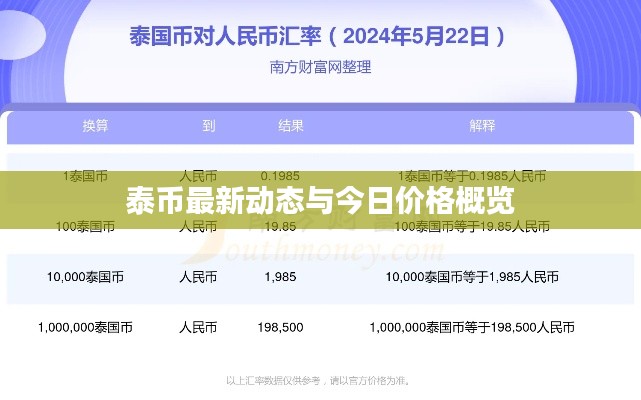
Task: Click the 1泰国币 cell in first row
Action: [x=85, y=176]
